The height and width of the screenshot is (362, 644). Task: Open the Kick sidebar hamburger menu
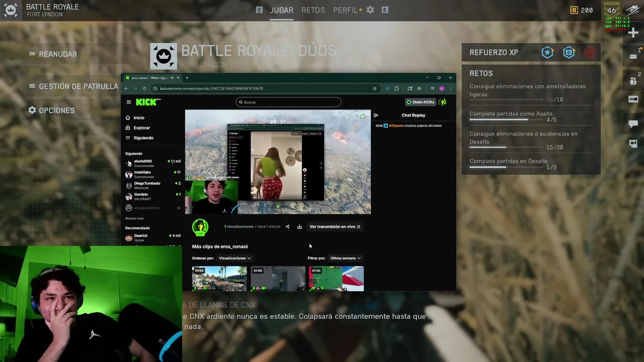click(x=129, y=102)
